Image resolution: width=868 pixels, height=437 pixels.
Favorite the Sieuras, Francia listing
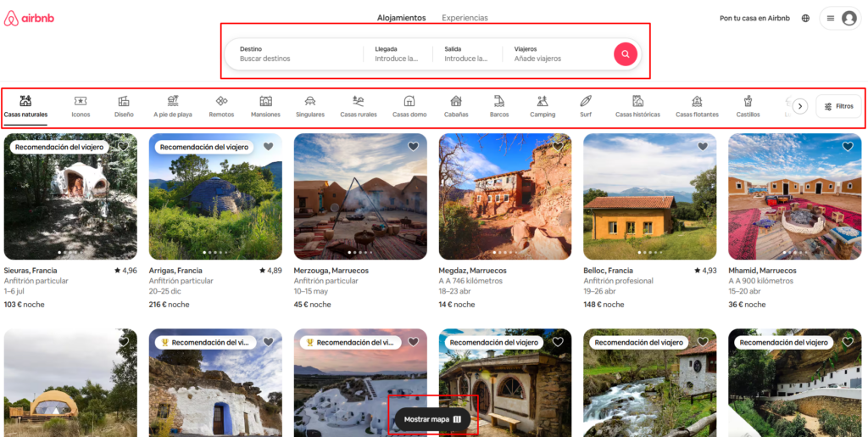pos(124,146)
